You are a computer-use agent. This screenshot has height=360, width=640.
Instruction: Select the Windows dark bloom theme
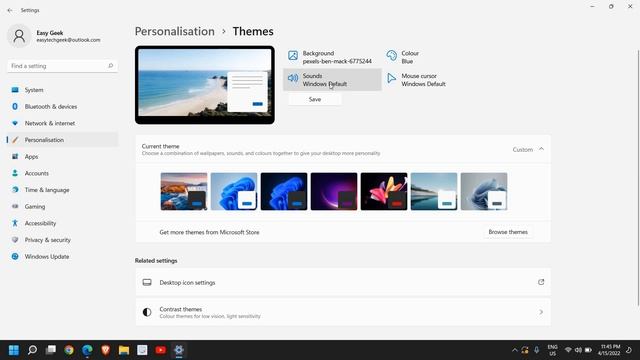(x=284, y=191)
